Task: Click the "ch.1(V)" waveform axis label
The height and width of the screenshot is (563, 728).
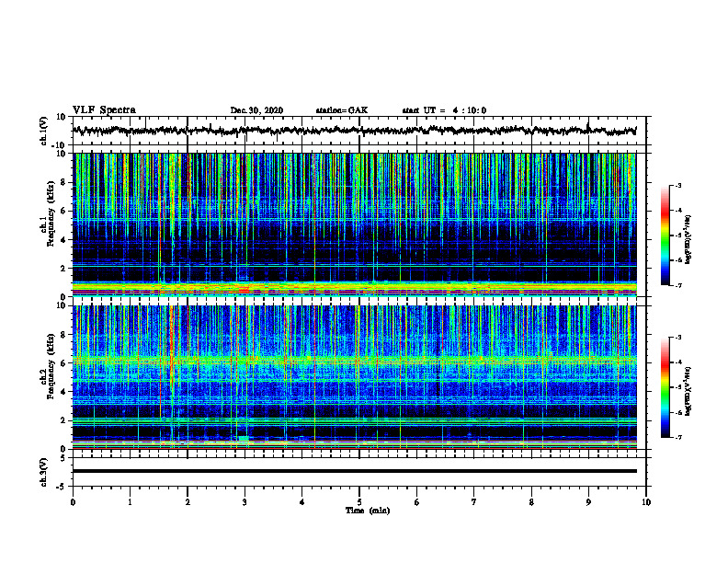Action: click(44, 131)
